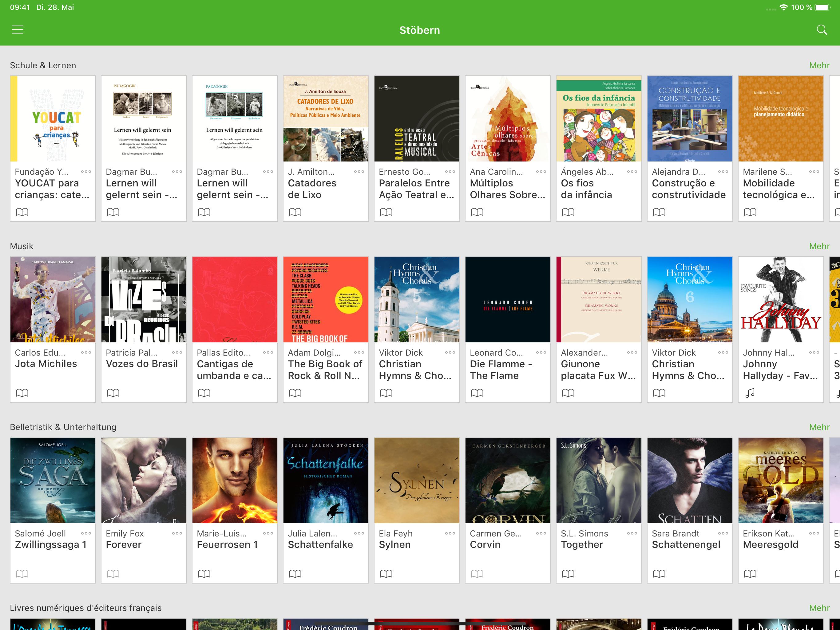The width and height of the screenshot is (840, 630).
Task: Select title 'Giunone placata Fux W...'
Action: (598, 370)
